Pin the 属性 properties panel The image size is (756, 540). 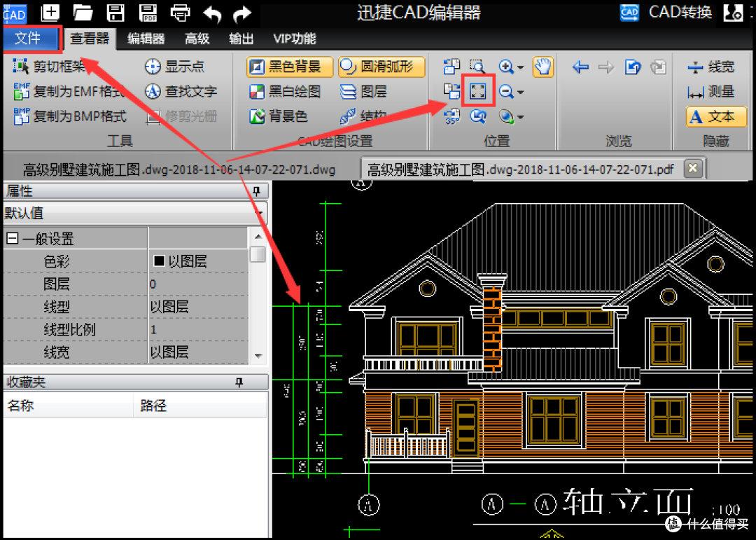click(x=256, y=192)
